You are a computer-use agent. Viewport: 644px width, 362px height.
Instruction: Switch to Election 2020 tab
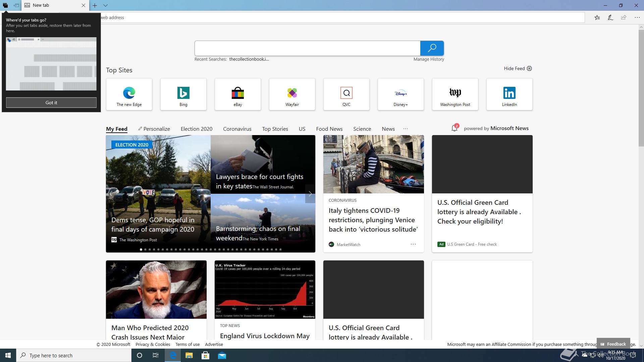point(197,129)
